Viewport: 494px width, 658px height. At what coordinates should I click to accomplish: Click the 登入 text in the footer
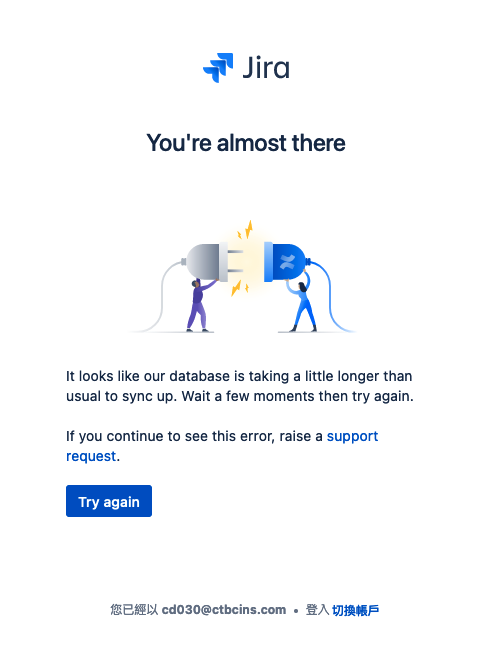point(317,610)
